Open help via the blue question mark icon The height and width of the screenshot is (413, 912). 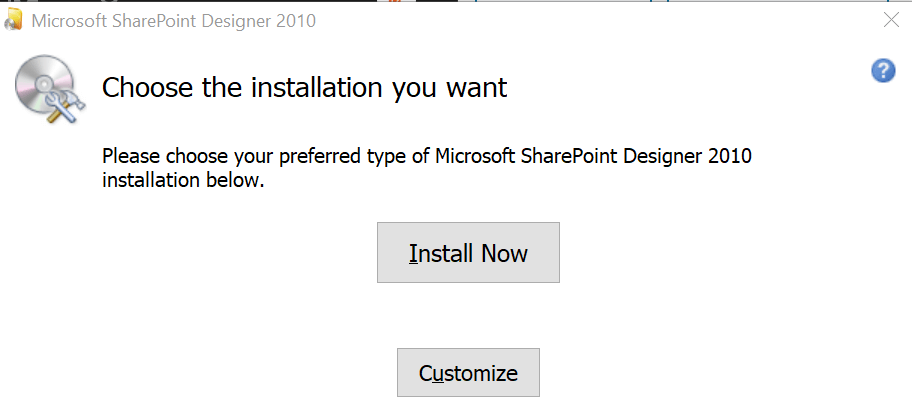883,70
